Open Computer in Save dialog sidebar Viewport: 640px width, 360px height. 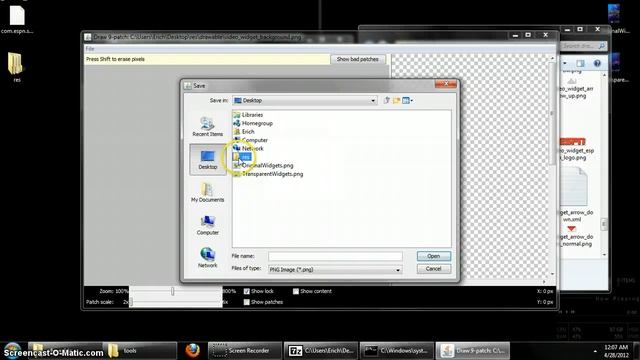pyautogui.click(x=207, y=225)
